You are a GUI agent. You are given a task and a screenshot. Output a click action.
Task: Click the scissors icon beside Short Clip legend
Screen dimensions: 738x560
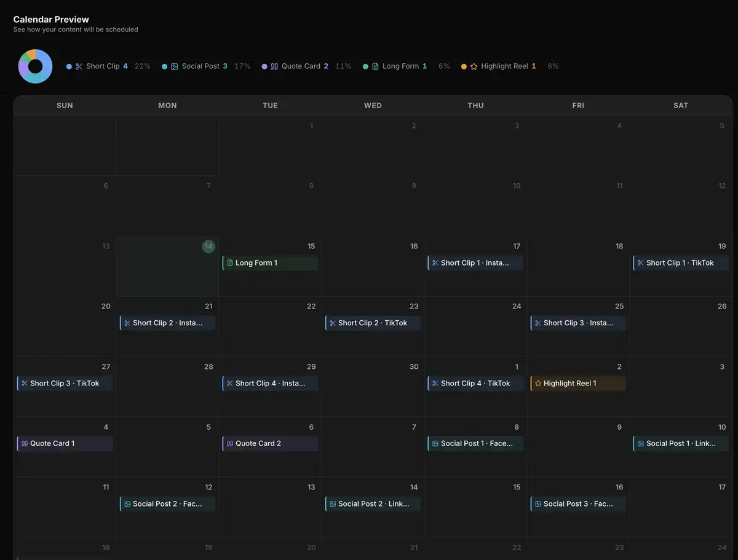tap(79, 66)
